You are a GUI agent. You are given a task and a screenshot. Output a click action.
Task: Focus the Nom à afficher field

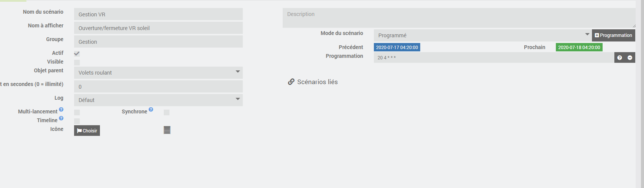[x=158, y=28]
